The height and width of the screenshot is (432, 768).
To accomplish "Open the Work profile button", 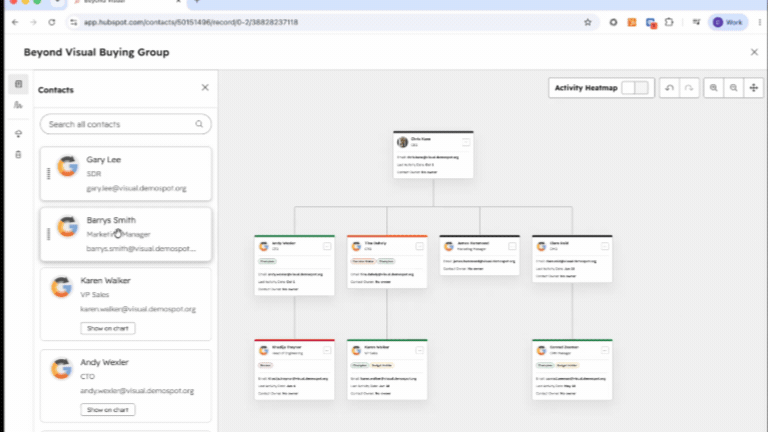I will 728,22.
